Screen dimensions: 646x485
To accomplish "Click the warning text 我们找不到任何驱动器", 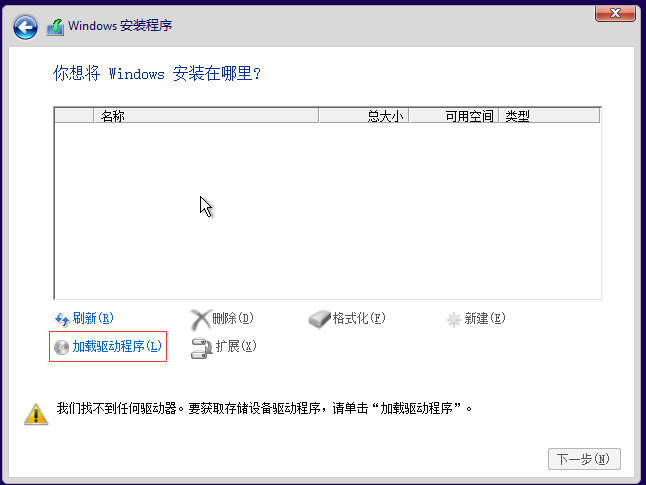I will [x=117, y=408].
